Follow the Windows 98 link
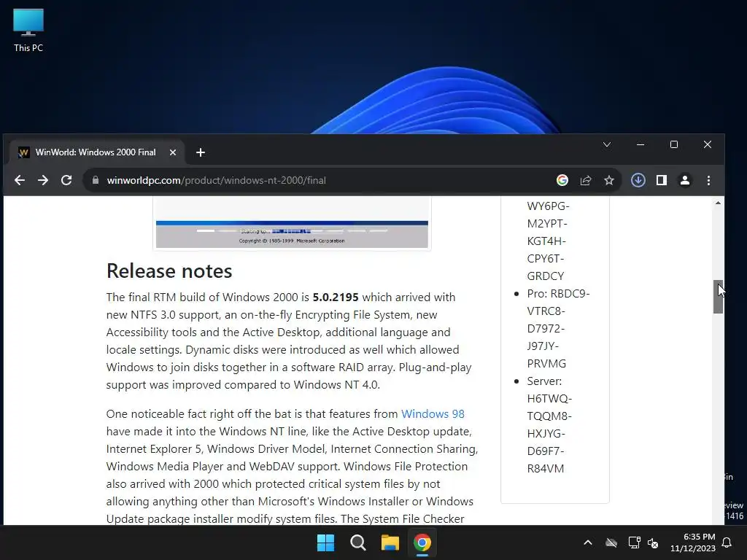Image resolution: width=747 pixels, height=560 pixels. [x=433, y=414]
